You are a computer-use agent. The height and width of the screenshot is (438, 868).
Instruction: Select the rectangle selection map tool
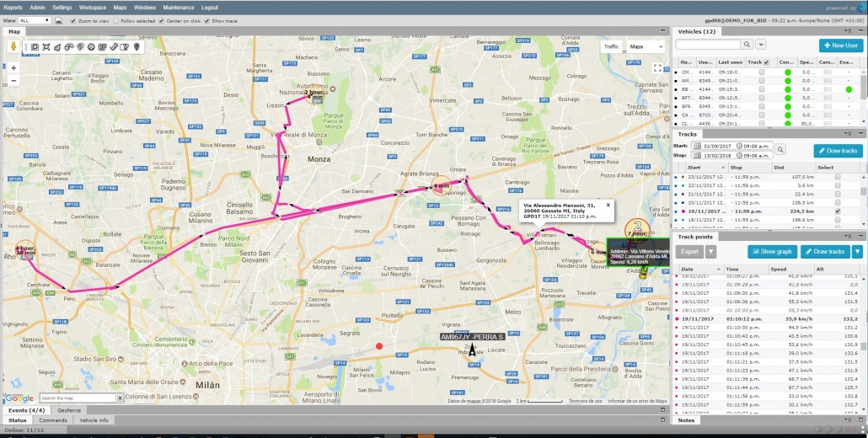coord(35,47)
